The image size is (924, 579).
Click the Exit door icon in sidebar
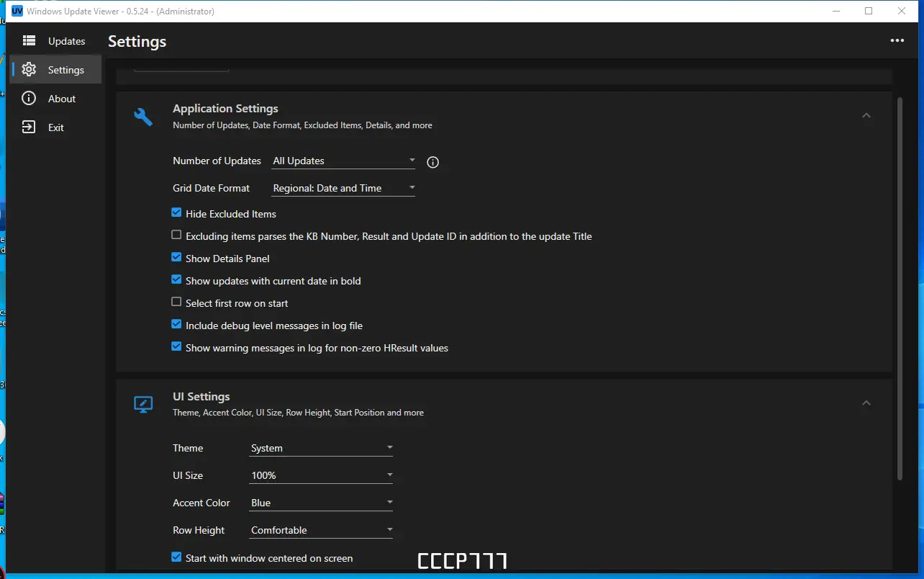(29, 127)
